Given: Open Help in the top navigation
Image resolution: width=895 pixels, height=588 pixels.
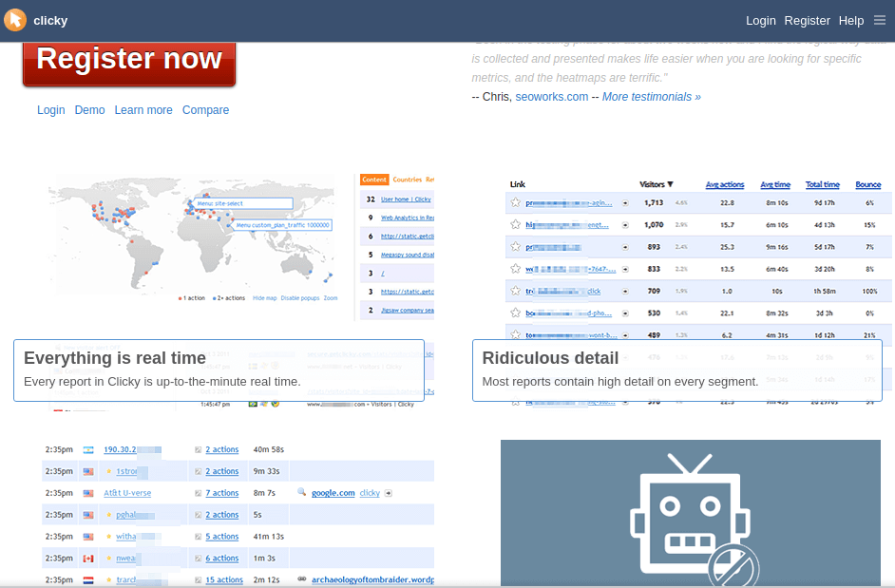Looking at the screenshot, I should point(851,21).
